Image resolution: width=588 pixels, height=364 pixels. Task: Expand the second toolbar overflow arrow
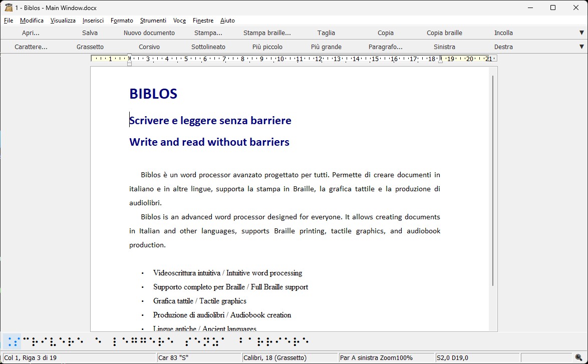coord(581,47)
